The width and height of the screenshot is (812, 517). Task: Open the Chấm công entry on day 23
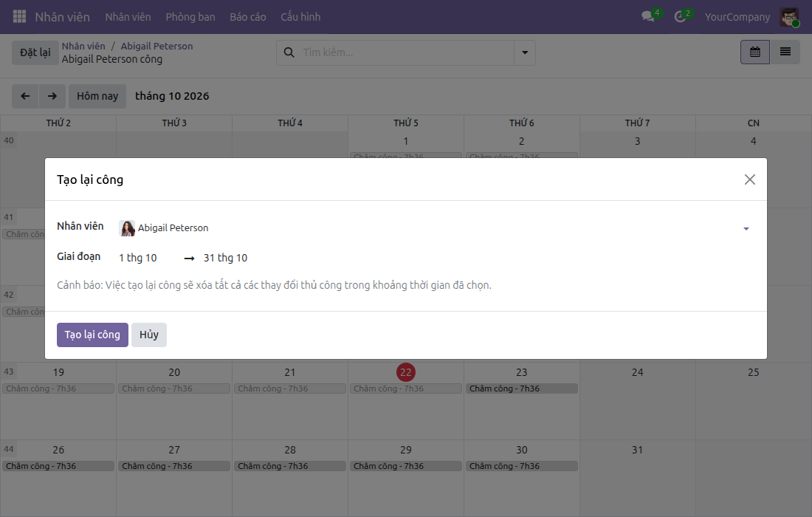pyautogui.click(x=521, y=388)
